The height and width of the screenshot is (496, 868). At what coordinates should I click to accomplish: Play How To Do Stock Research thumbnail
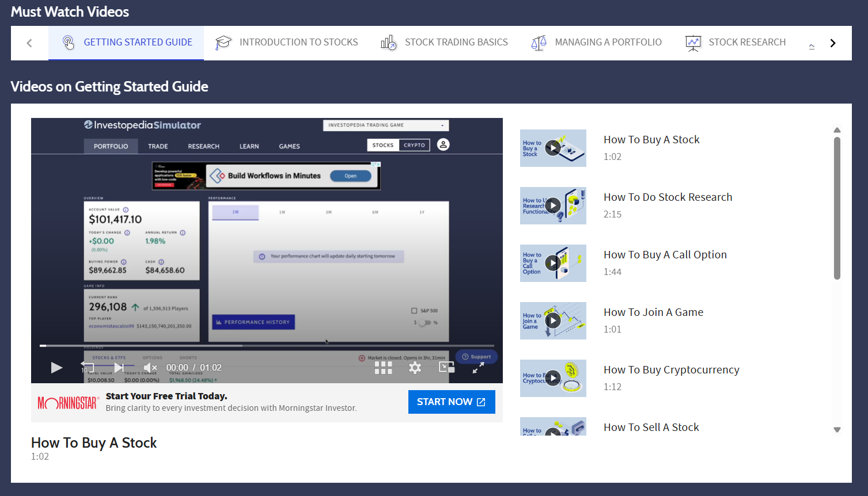click(553, 205)
